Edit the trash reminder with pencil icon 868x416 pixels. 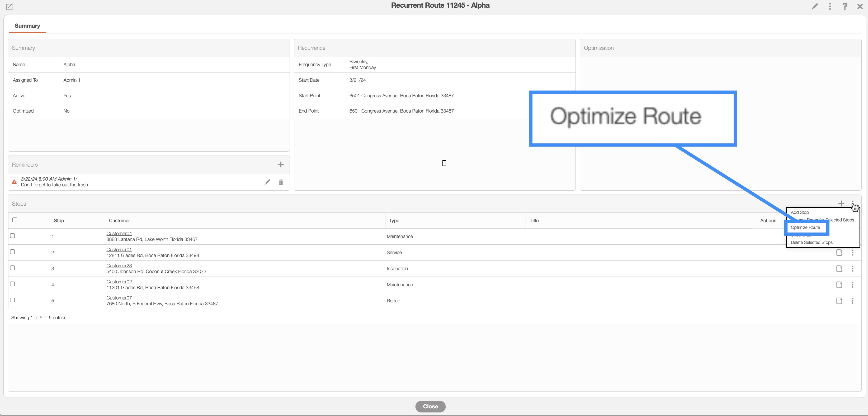click(267, 182)
